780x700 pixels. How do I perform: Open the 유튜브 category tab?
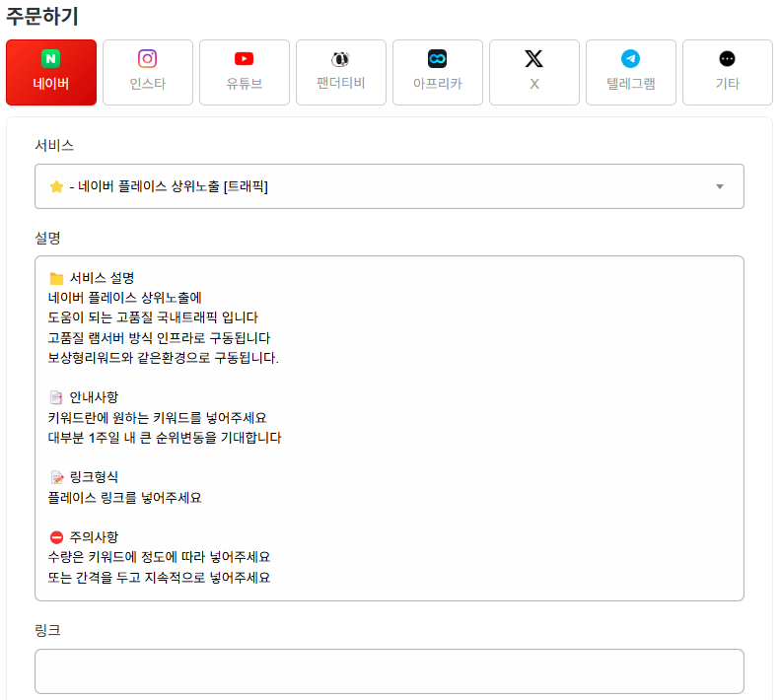pyautogui.click(x=245, y=73)
